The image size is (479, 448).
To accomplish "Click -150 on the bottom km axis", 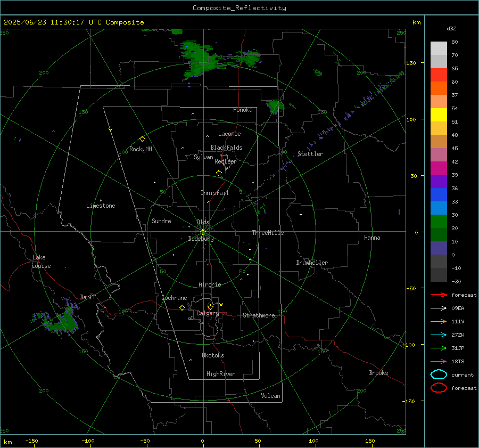I will coord(31,441).
